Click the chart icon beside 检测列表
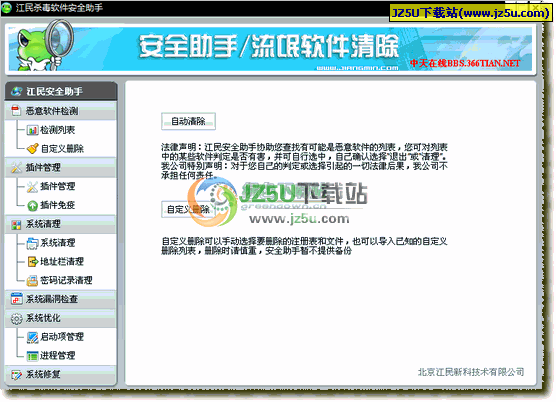This screenshot has width=556, height=402. pos(32,130)
